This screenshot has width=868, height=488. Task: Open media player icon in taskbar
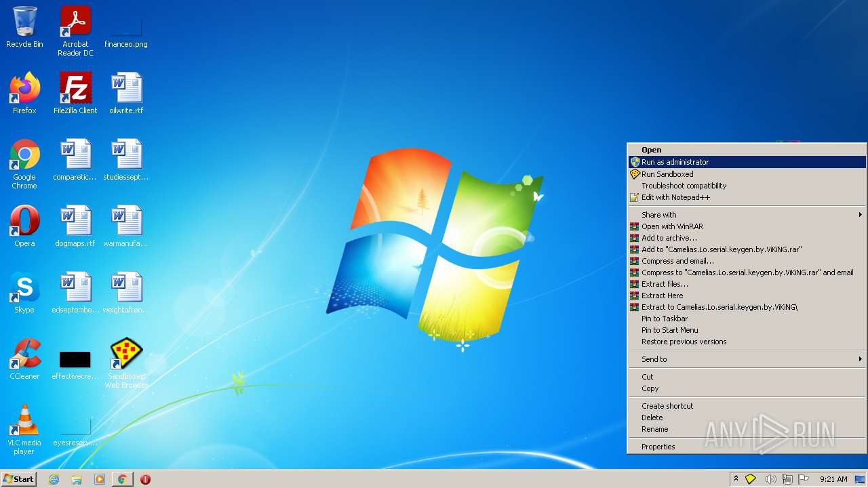[x=100, y=479]
